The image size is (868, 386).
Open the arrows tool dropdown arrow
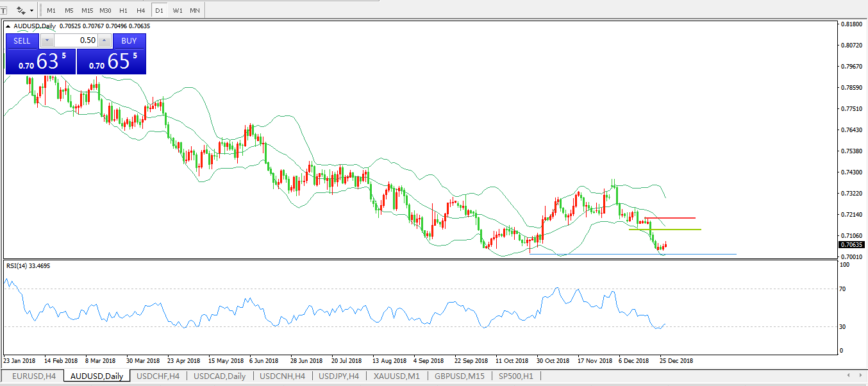click(x=31, y=10)
